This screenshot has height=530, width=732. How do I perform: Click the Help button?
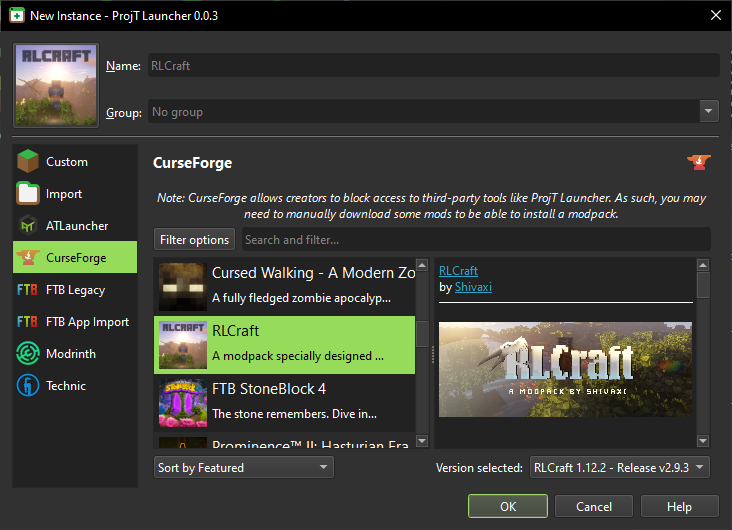click(679, 506)
